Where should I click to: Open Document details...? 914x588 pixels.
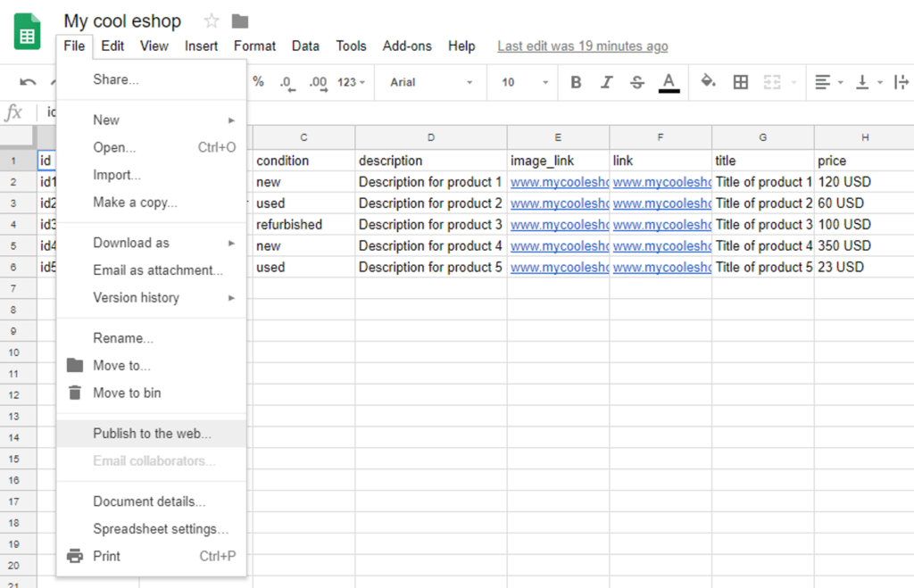[x=152, y=501]
